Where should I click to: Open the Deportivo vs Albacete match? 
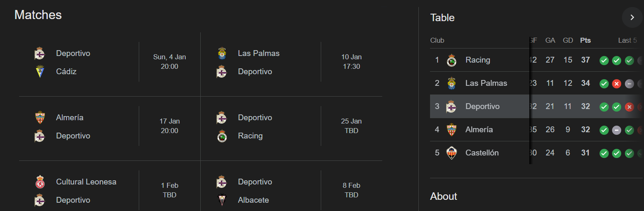coord(291,191)
